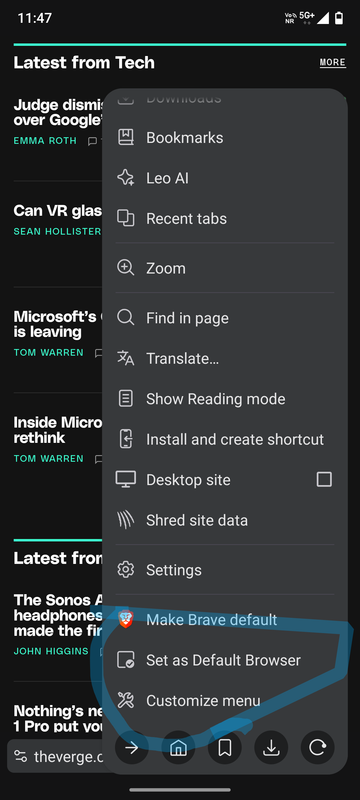Open Leo AI assistant
The height and width of the screenshot is (800, 360).
coord(224,178)
